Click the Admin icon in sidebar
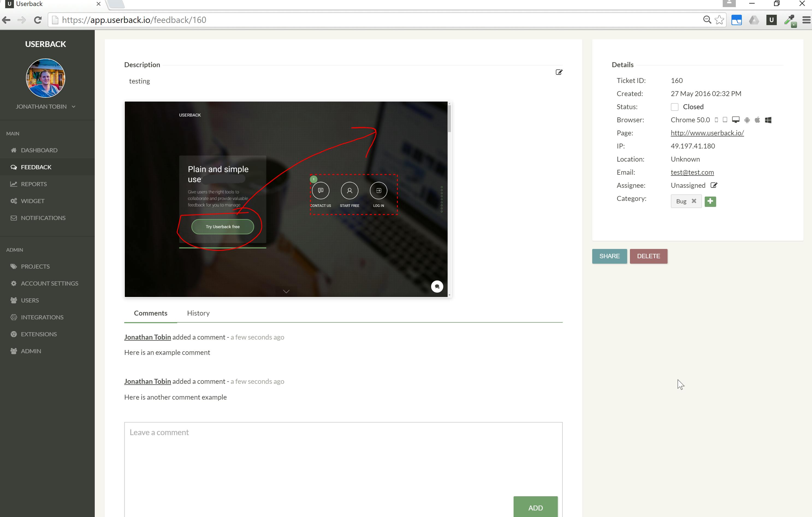The width and height of the screenshot is (812, 517). [13, 351]
